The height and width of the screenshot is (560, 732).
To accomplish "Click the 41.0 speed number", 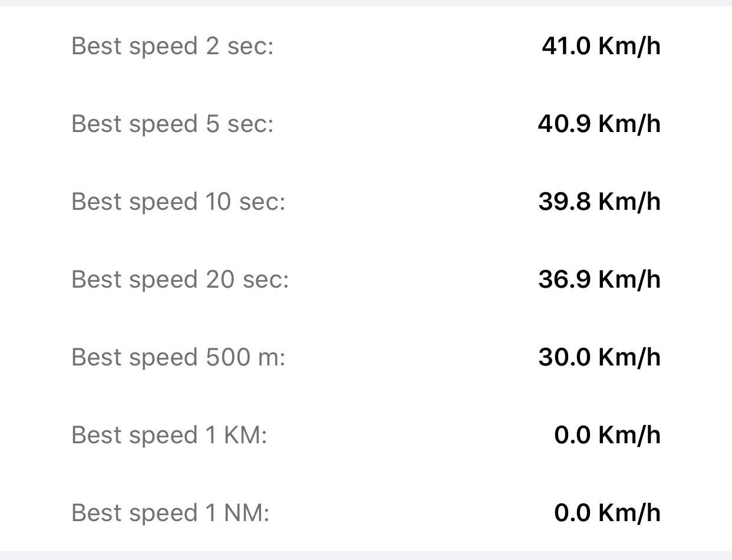I will tap(566, 46).
